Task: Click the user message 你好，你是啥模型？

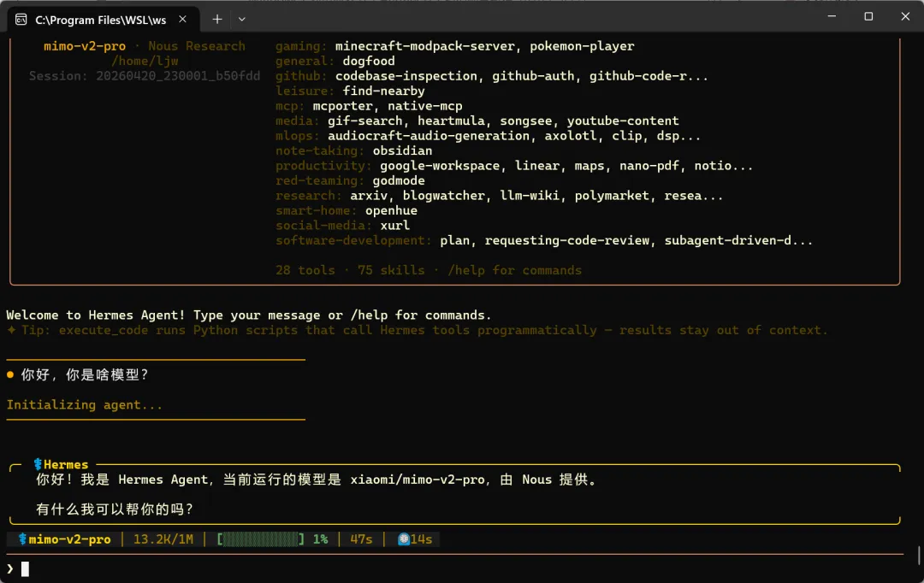Action: coord(85,374)
